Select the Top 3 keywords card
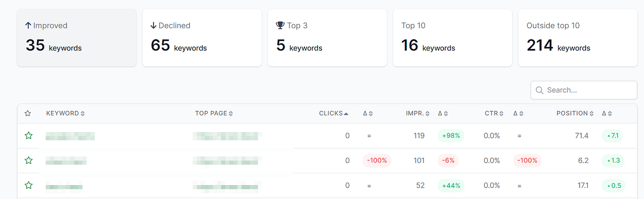 pos(327,38)
